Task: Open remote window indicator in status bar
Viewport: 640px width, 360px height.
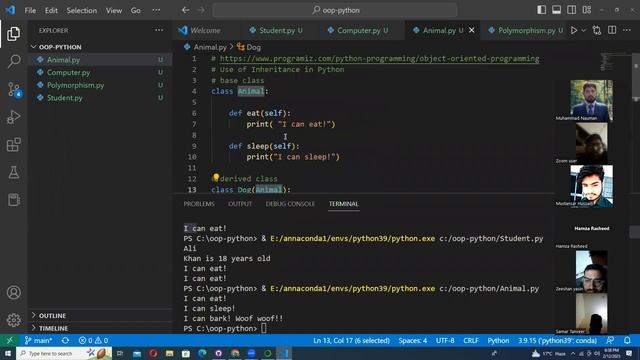Action: (x=9, y=340)
